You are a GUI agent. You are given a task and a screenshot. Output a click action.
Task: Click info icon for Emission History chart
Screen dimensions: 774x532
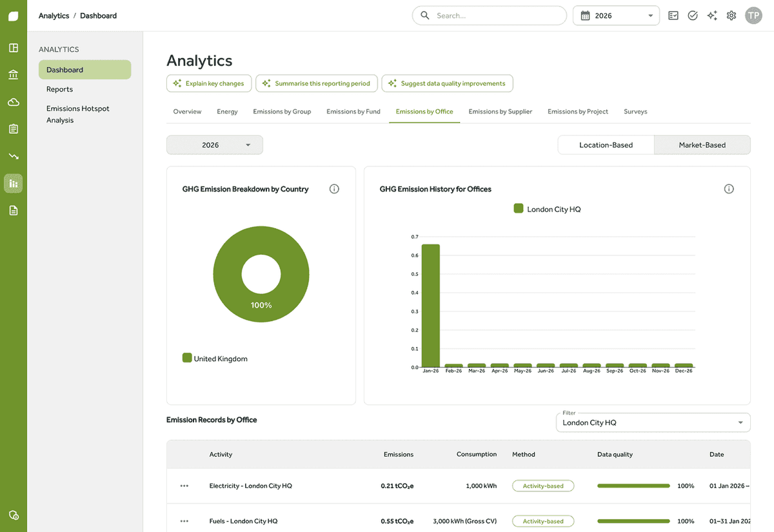tap(729, 189)
